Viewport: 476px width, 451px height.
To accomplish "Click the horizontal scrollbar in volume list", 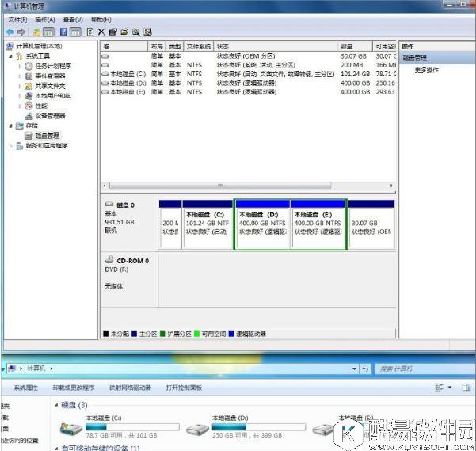I will coord(220,185).
